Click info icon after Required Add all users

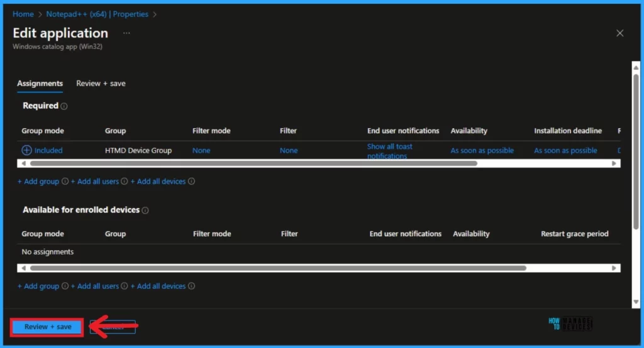(124, 182)
